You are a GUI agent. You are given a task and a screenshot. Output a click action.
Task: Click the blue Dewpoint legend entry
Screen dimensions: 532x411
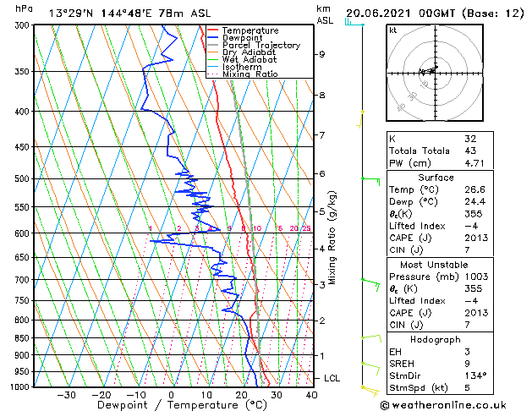235,37
